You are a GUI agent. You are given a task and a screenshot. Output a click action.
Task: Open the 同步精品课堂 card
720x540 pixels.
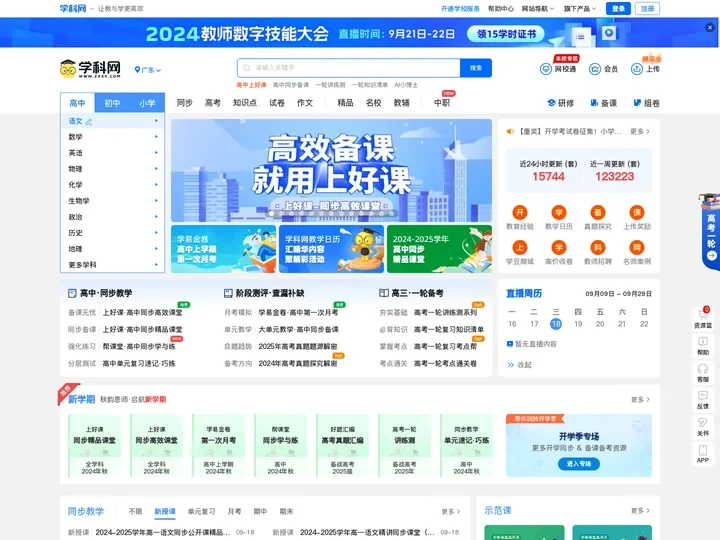tap(95, 445)
